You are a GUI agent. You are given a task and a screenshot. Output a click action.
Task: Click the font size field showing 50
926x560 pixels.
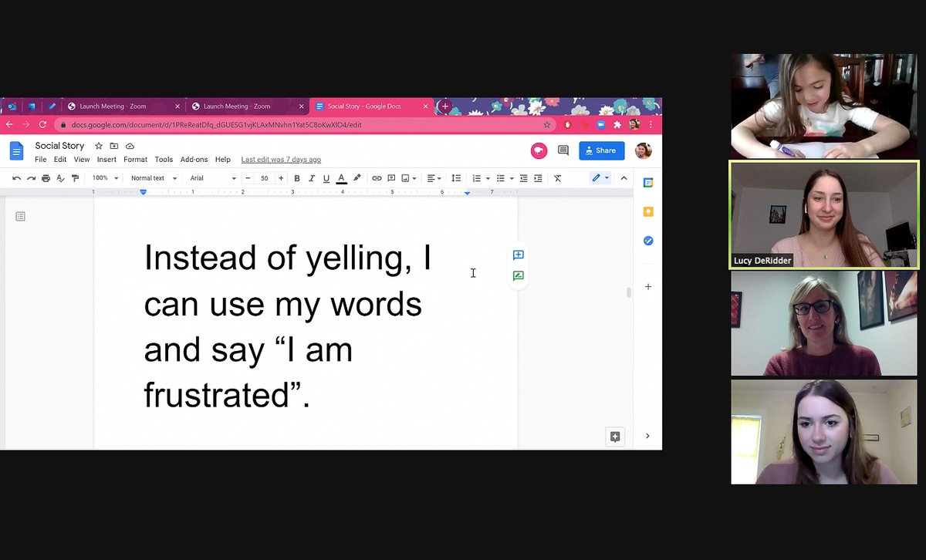click(x=264, y=178)
